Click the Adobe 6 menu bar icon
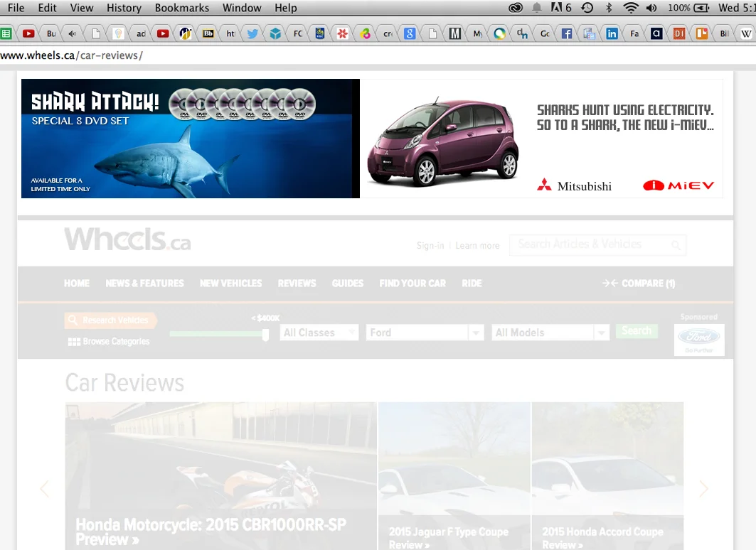The image size is (756, 550). tap(561, 8)
